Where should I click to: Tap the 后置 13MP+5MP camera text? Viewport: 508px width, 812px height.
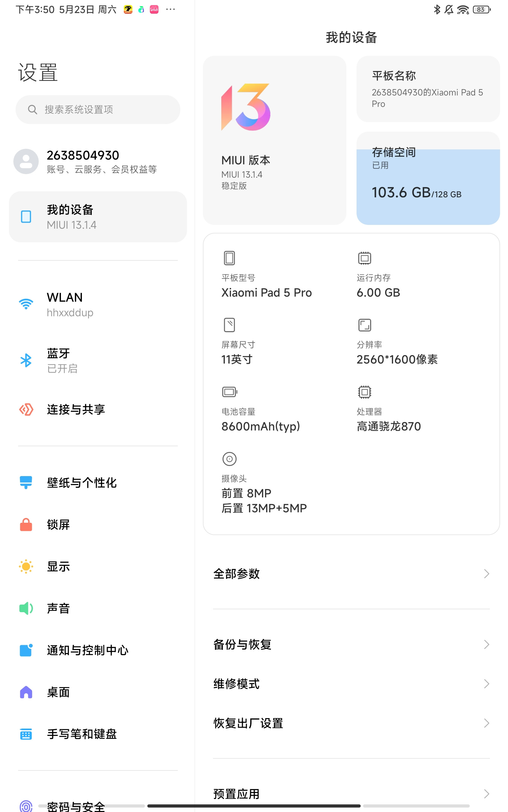click(264, 508)
